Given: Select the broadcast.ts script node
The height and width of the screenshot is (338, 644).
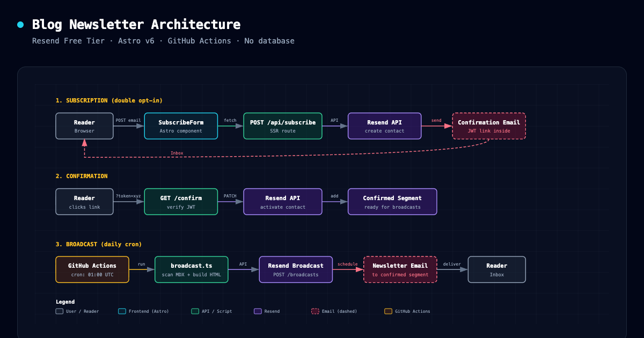Looking at the screenshot, I should pyautogui.click(x=191, y=269).
